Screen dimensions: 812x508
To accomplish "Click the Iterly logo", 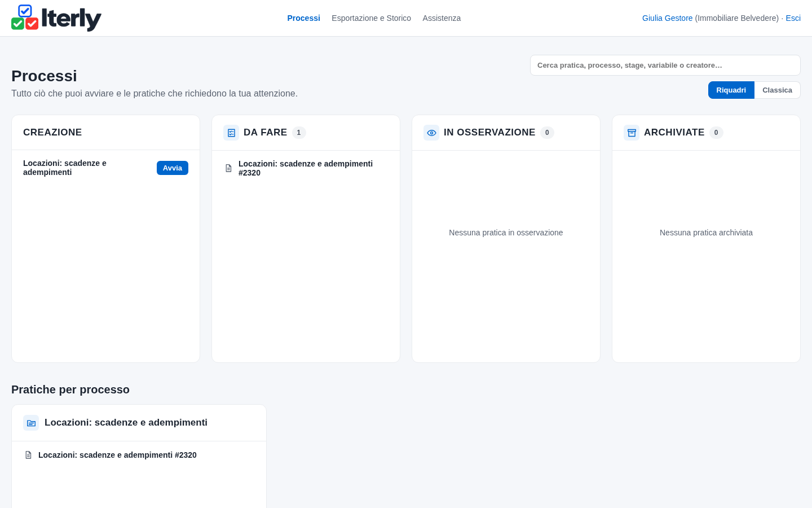I will (x=56, y=18).
